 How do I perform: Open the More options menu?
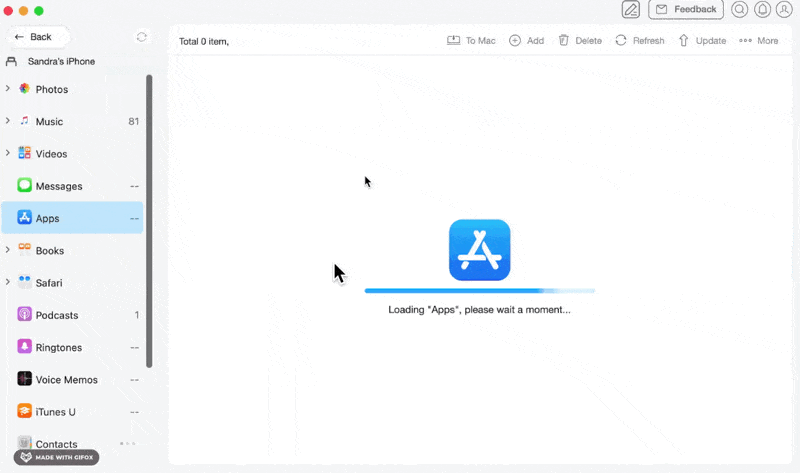click(x=759, y=41)
